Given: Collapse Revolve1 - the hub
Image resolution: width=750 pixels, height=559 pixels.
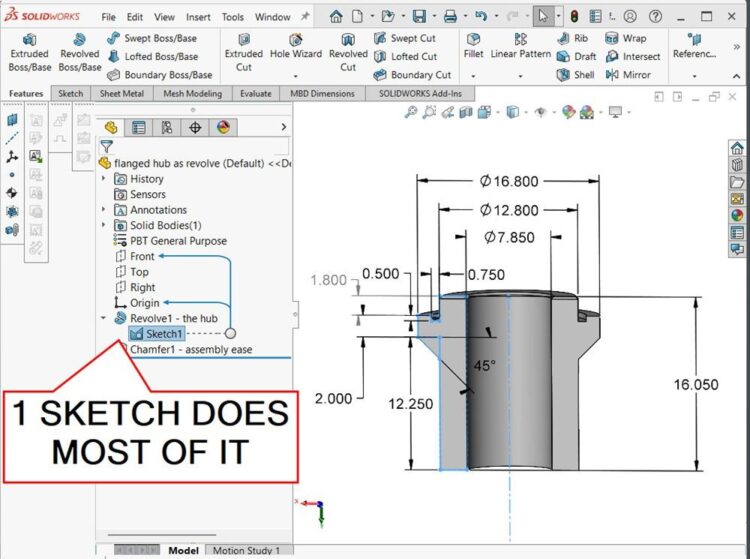Looking at the screenshot, I should pyautogui.click(x=103, y=318).
